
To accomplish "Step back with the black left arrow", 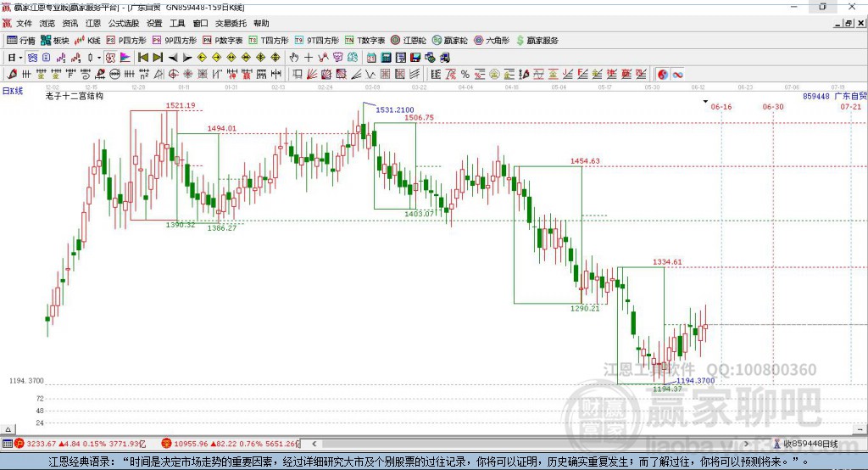I will click(x=173, y=58).
